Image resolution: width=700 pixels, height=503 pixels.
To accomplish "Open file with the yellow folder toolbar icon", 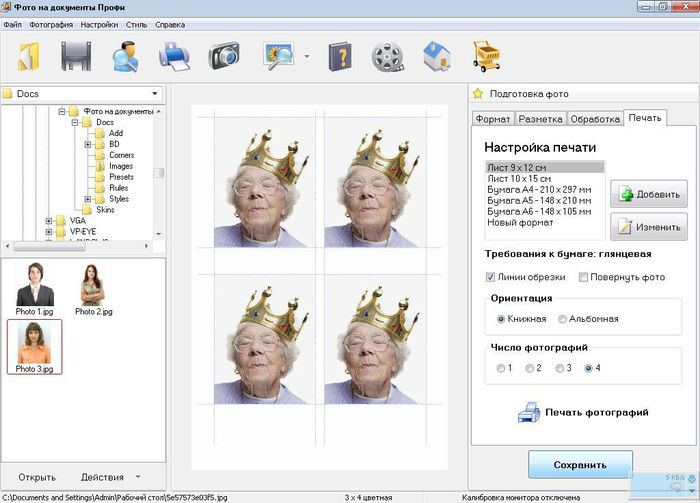I will [x=29, y=56].
